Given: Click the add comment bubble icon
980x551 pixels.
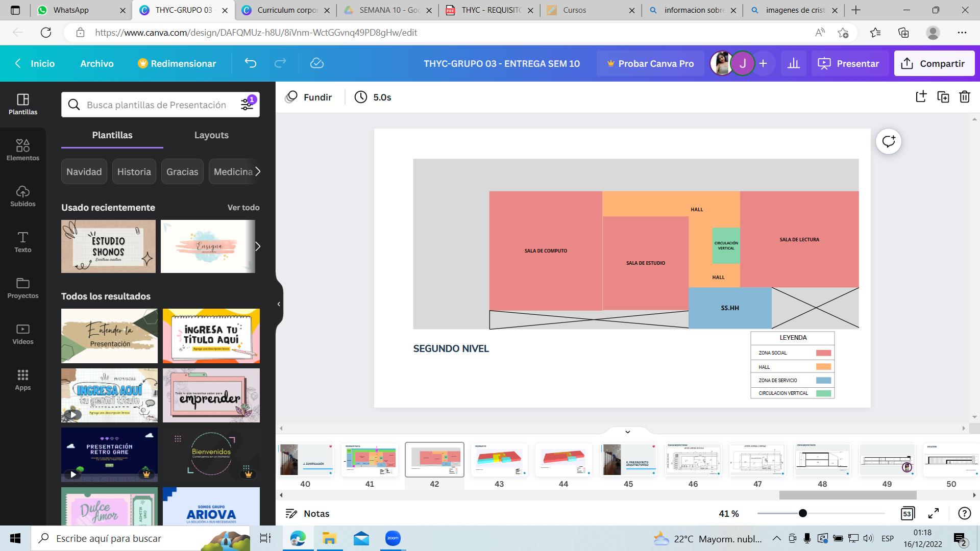Looking at the screenshot, I should pyautogui.click(x=888, y=141).
